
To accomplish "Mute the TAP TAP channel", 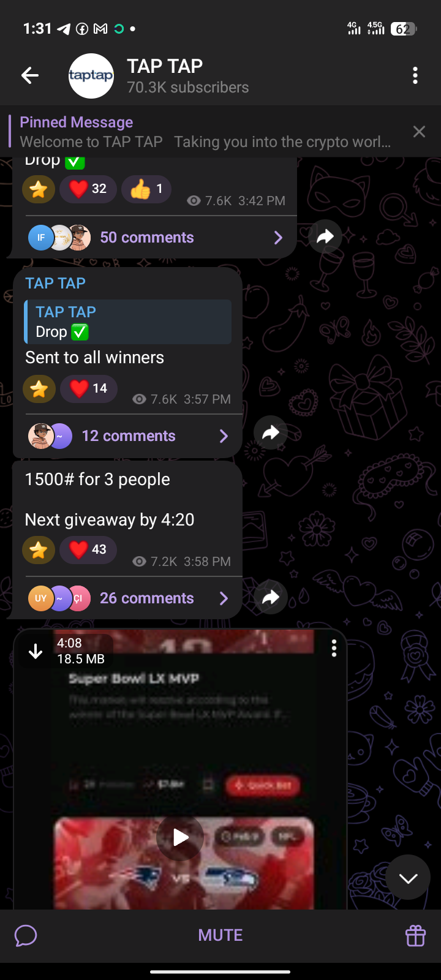I will click(221, 935).
